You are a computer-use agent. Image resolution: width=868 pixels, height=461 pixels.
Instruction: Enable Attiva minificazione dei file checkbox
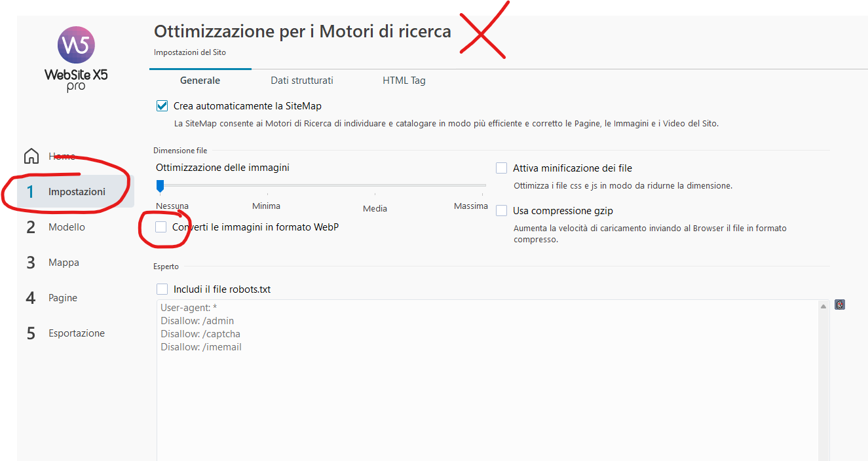click(502, 168)
